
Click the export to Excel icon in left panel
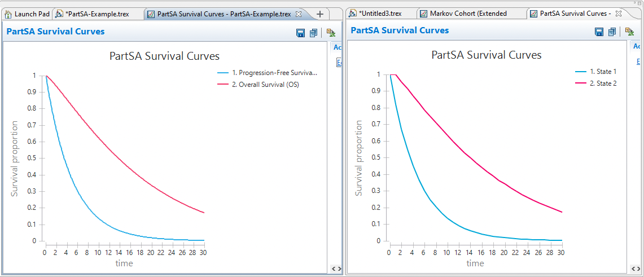click(331, 33)
